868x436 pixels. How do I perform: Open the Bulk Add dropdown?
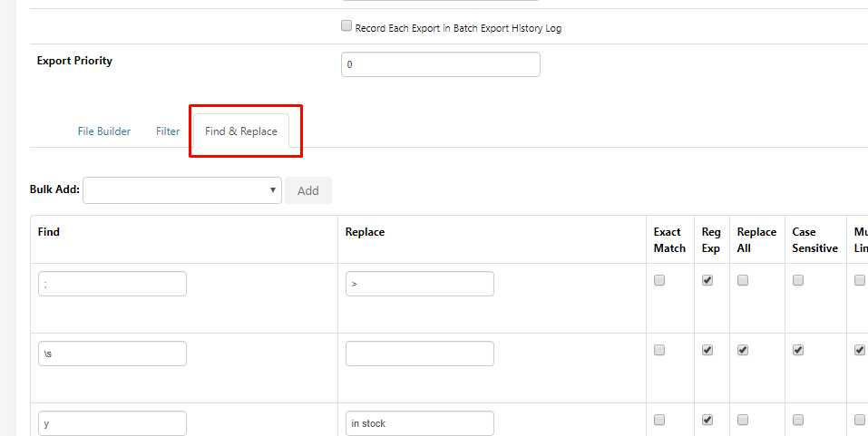pos(182,190)
